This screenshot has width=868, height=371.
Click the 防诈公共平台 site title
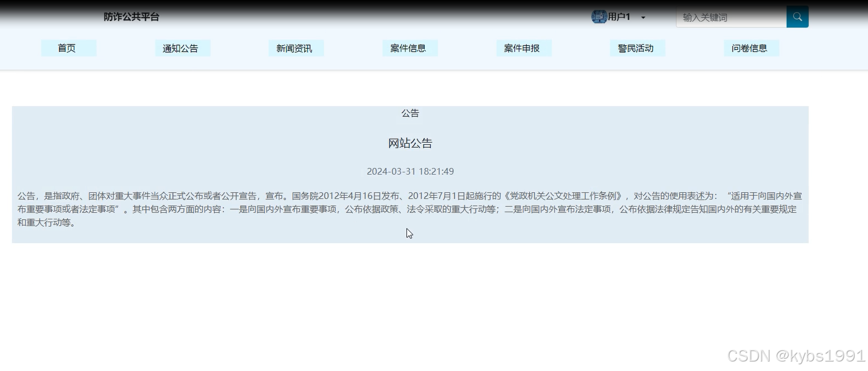[x=131, y=17]
